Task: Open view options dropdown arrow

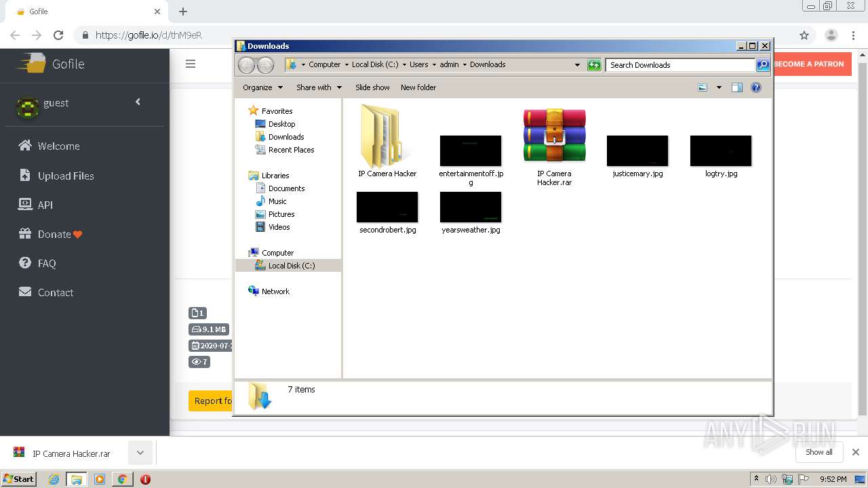Action: tap(719, 87)
